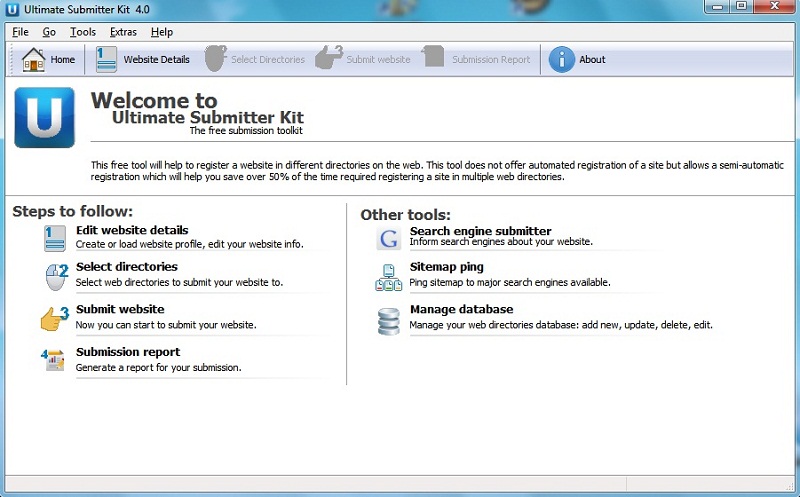Screen dimensions: 800x497
Task: Click 'The free submission toolkit' tagline
Action: 246,131
